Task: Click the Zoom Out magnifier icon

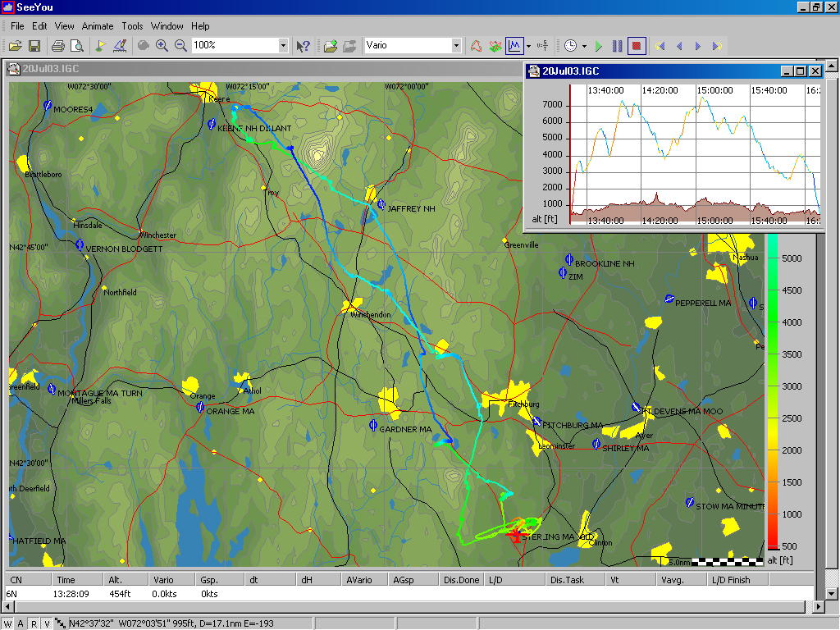Action: click(180, 46)
